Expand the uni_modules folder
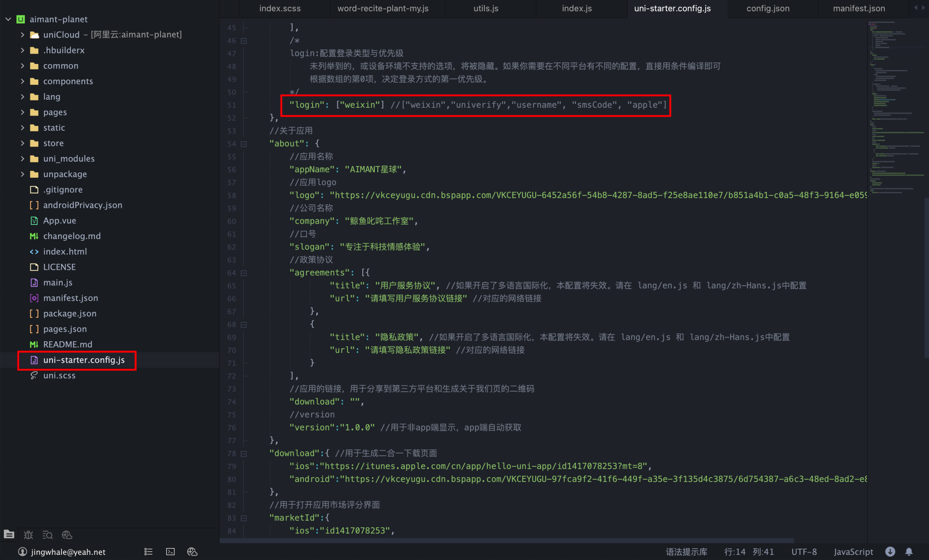 tap(22, 158)
